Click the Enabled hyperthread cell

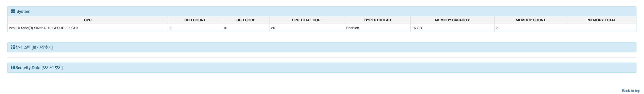377,28
